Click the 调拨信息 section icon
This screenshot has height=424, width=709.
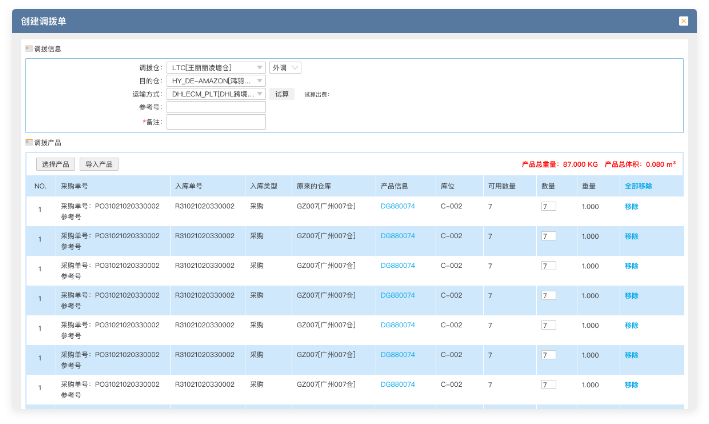29,48
